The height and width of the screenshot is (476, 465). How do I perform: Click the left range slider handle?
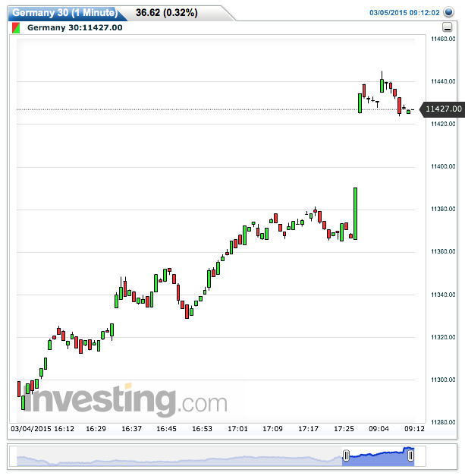pos(346,456)
